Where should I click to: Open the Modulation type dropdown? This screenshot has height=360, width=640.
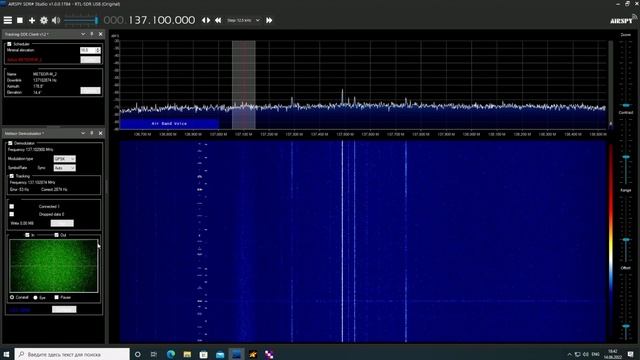[64, 159]
